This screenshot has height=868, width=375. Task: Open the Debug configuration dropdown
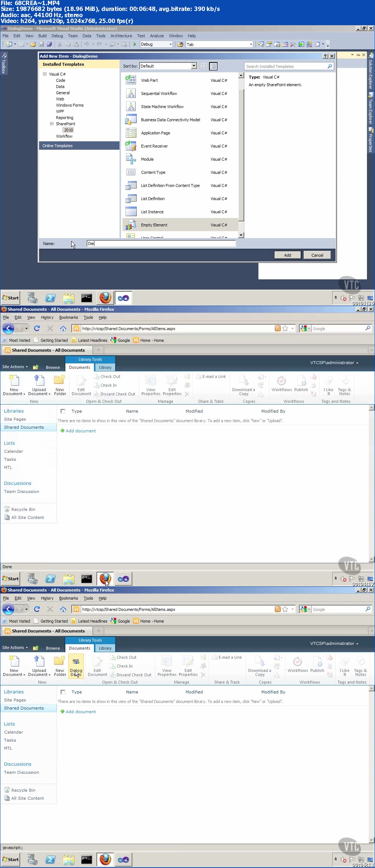pyautogui.click(x=170, y=44)
